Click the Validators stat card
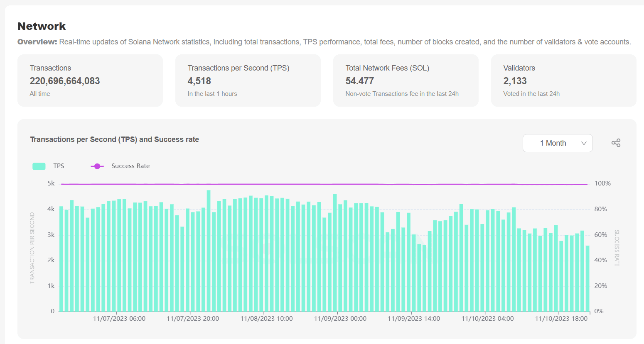The width and height of the screenshot is (644, 344). [x=563, y=80]
